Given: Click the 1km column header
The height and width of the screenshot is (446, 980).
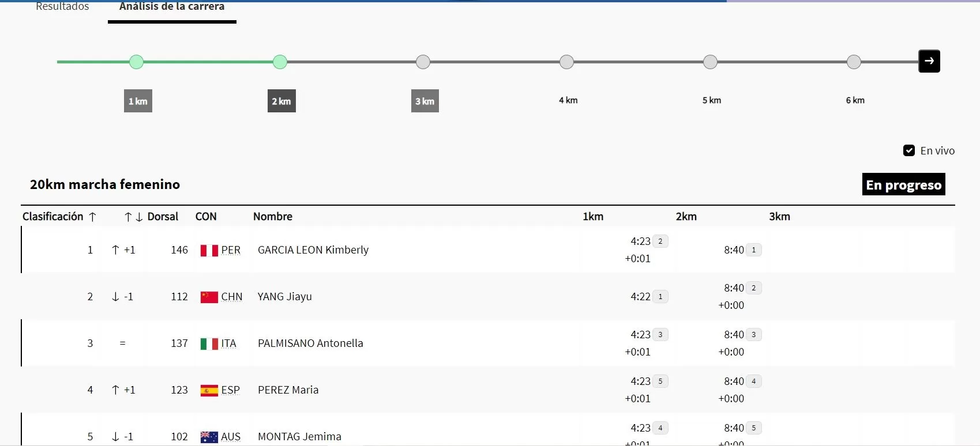Looking at the screenshot, I should click(x=593, y=217).
